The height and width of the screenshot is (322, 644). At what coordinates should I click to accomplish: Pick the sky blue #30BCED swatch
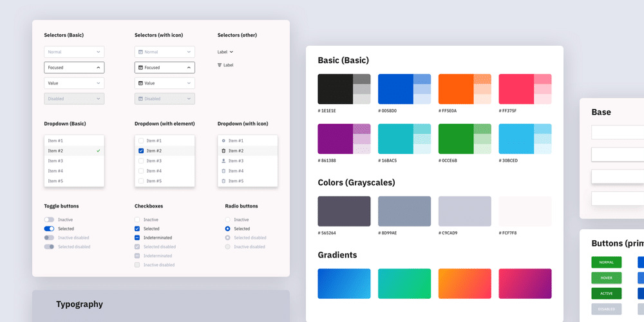pyautogui.click(x=516, y=139)
